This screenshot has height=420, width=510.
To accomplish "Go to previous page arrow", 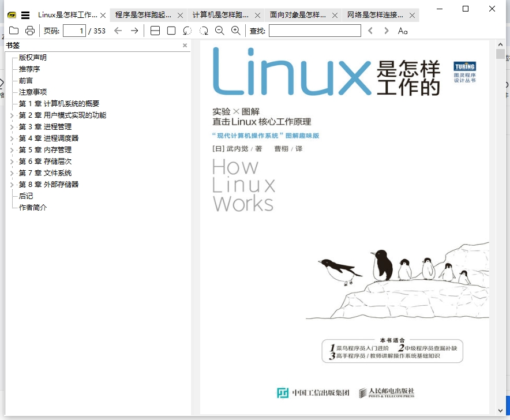I will point(118,31).
